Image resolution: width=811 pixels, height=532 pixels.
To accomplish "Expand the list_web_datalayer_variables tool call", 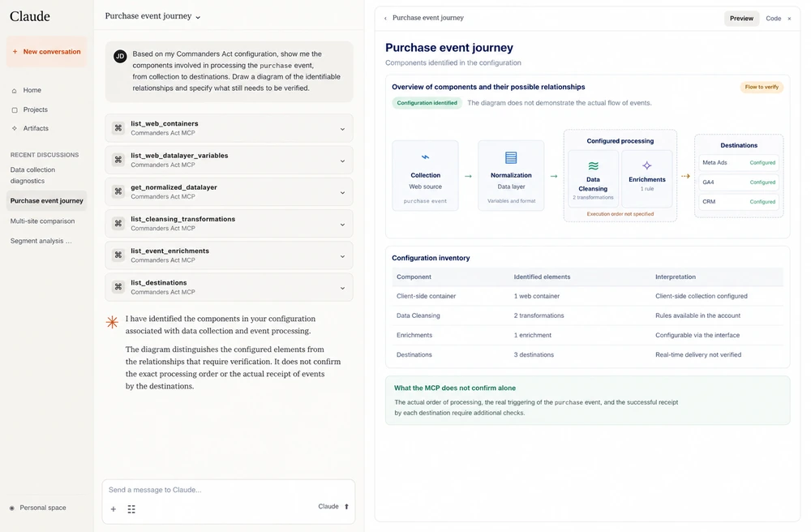I will click(342, 161).
